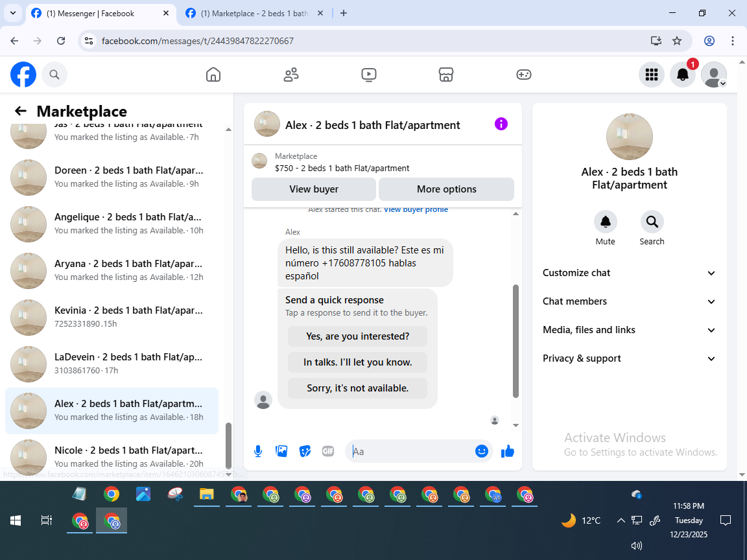Open View buyer profile link
The height and width of the screenshot is (560, 747).
pyautogui.click(x=416, y=209)
